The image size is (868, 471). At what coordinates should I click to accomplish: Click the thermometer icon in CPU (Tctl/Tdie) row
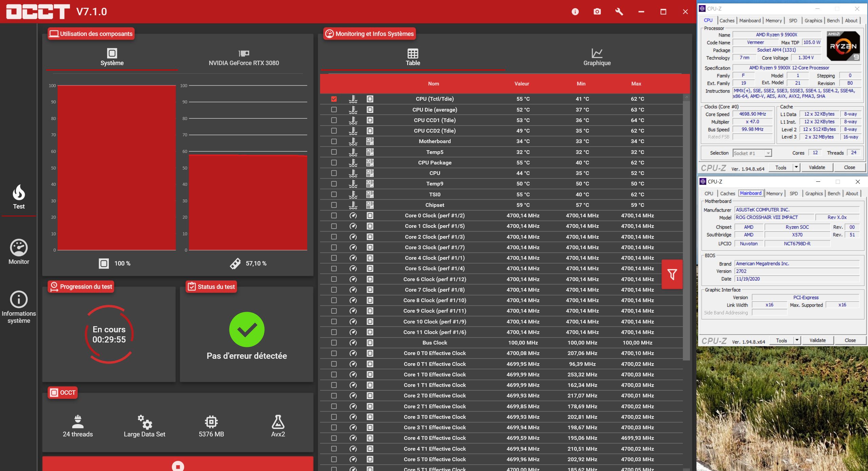[353, 99]
